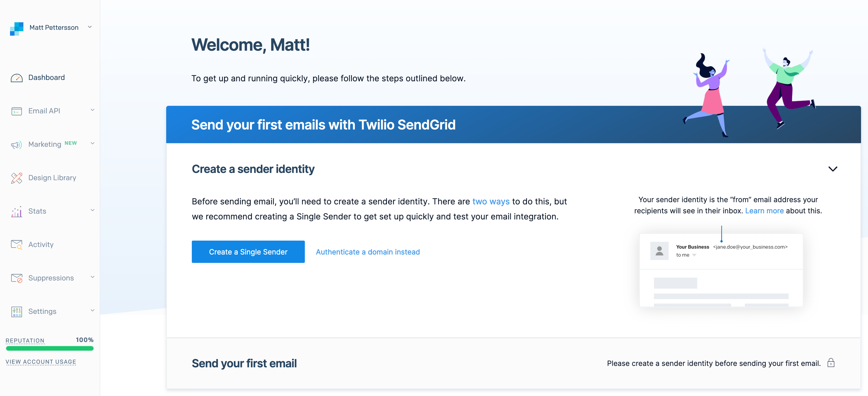Collapse the Create a sender identity section

tap(833, 169)
